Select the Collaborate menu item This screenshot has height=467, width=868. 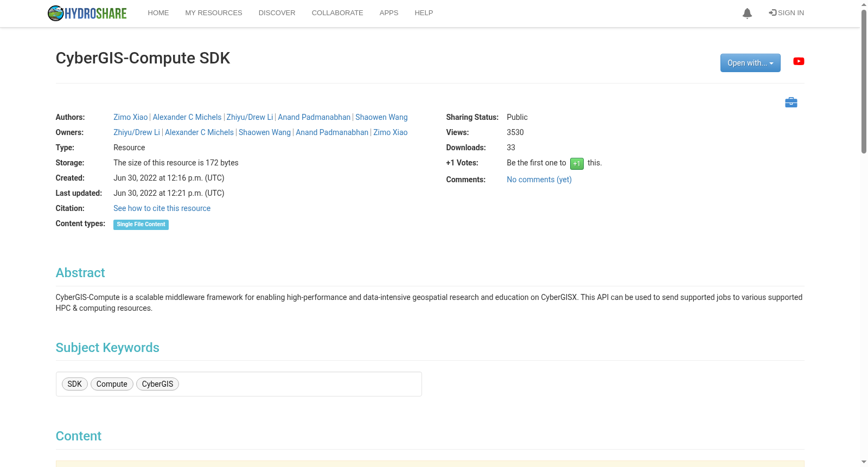337,13
